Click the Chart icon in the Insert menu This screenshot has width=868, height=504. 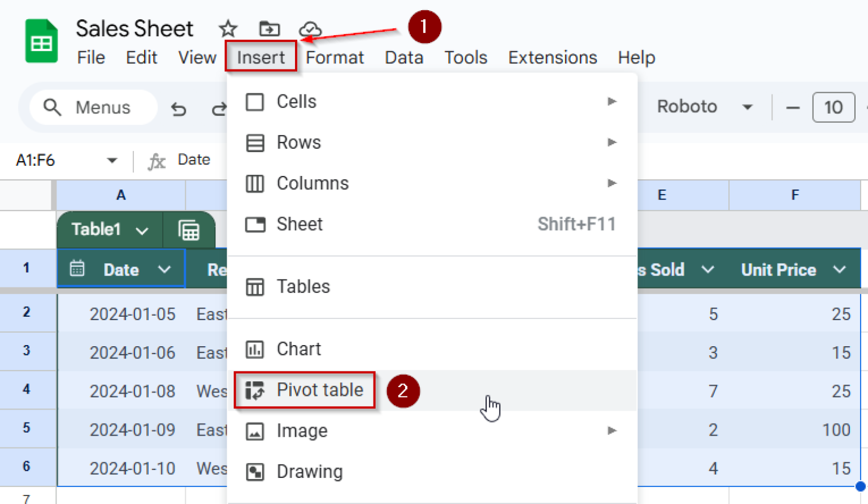tap(255, 349)
